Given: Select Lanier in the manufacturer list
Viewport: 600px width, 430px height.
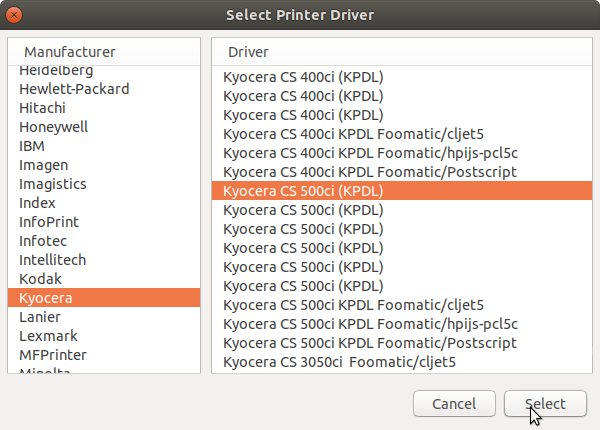Looking at the screenshot, I should coord(104,317).
